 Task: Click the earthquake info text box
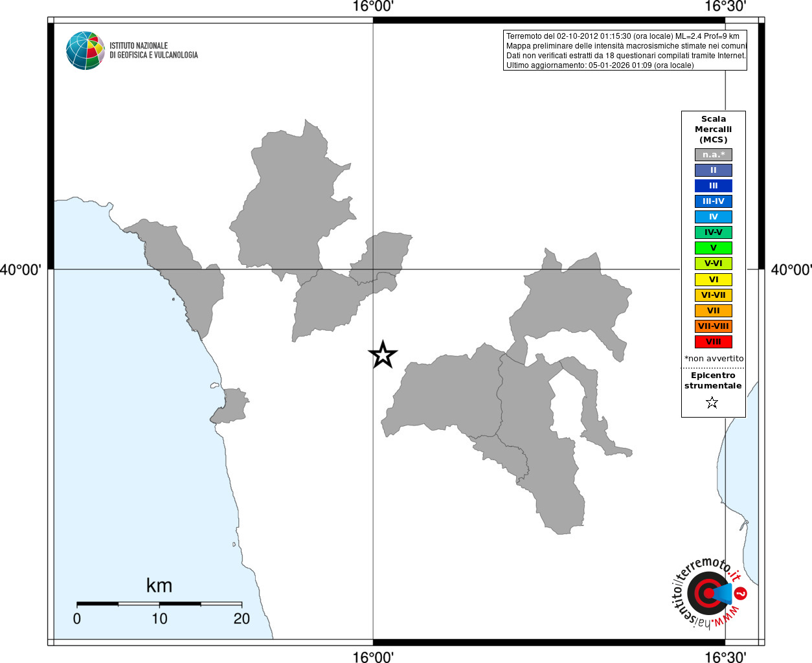pyautogui.click(x=625, y=51)
